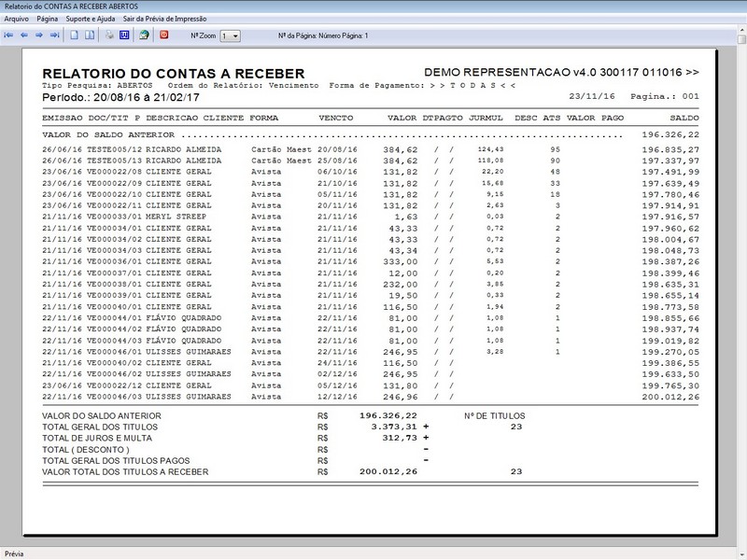Select the TESTE005/13 document entry
The height and width of the screenshot is (560, 747).
pos(114,161)
